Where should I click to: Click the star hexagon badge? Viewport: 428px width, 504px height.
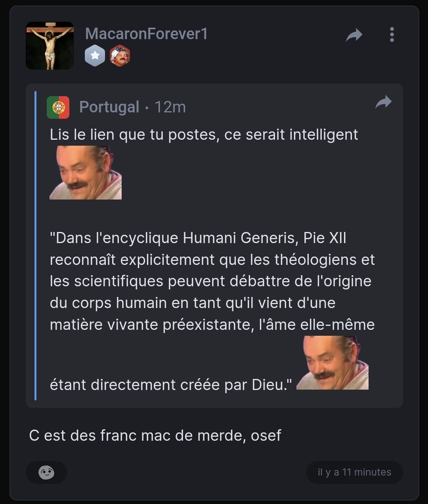point(95,56)
